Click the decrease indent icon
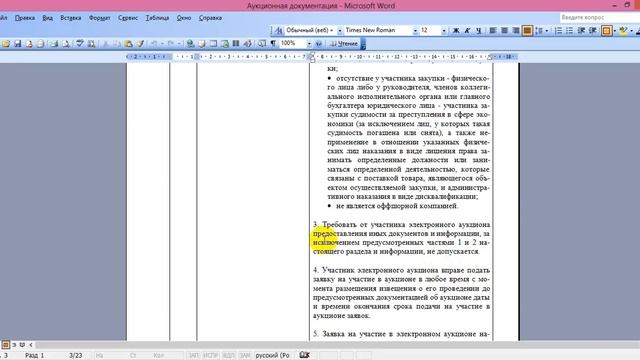This screenshot has height=360, width=640. [x=581, y=31]
